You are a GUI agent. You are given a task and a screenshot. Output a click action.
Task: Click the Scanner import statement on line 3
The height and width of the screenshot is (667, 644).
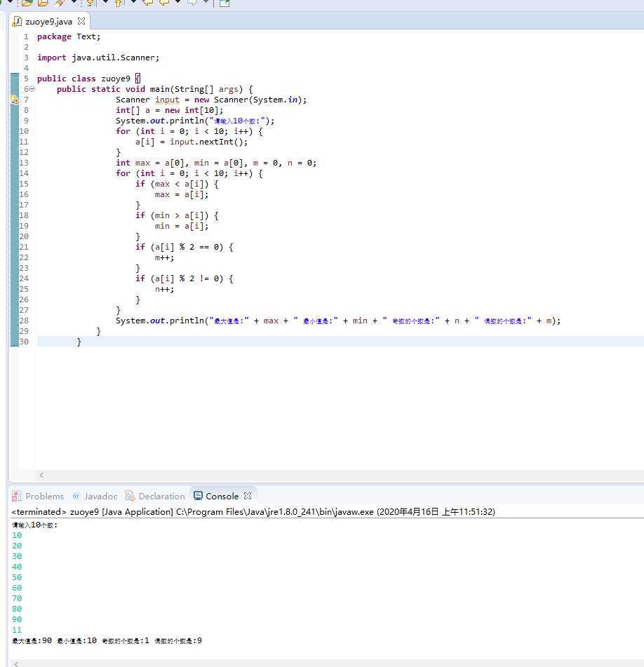click(x=98, y=58)
